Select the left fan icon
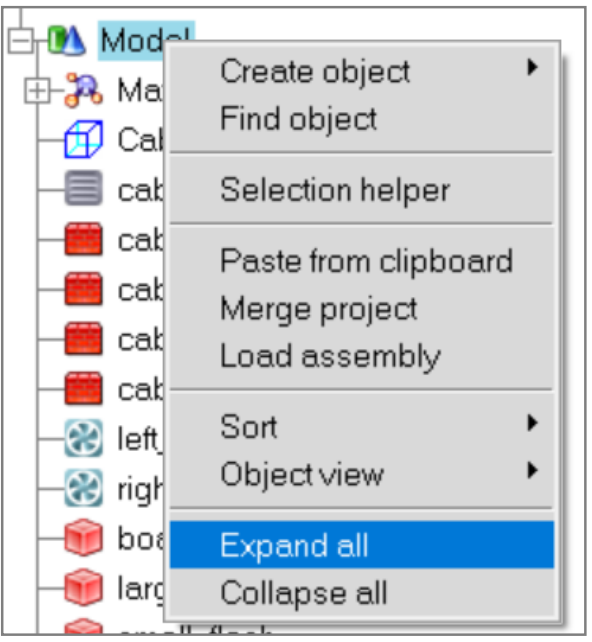Viewport: 592px width, 642px height. [84, 438]
